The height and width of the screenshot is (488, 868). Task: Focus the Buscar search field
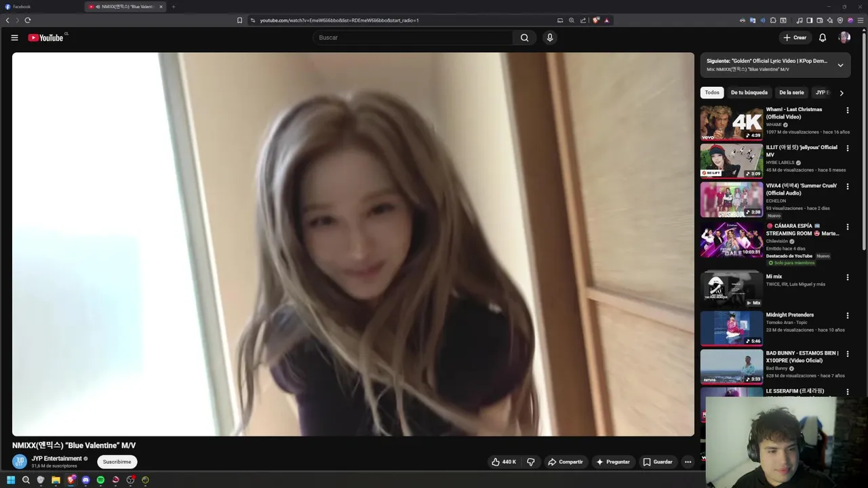(414, 38)
